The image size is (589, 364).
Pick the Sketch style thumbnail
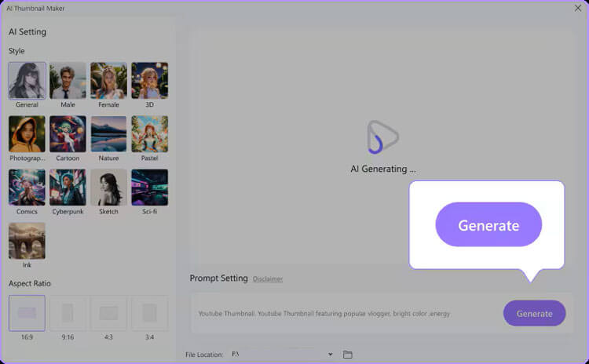point(108,187)
